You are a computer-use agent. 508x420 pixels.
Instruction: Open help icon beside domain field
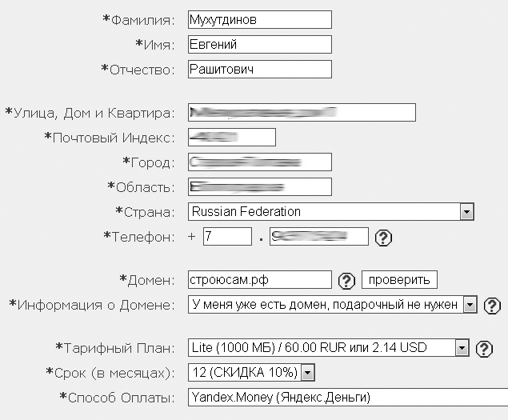click(x=346, y=281)
